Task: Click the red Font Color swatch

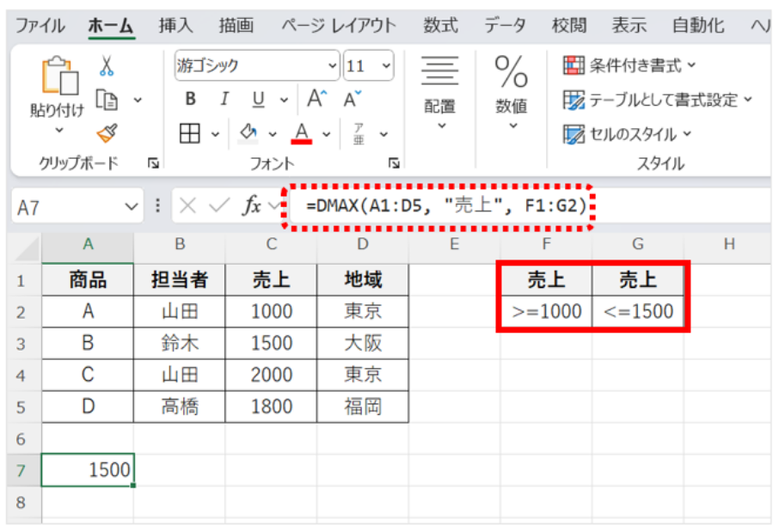Action: [302, 133]
